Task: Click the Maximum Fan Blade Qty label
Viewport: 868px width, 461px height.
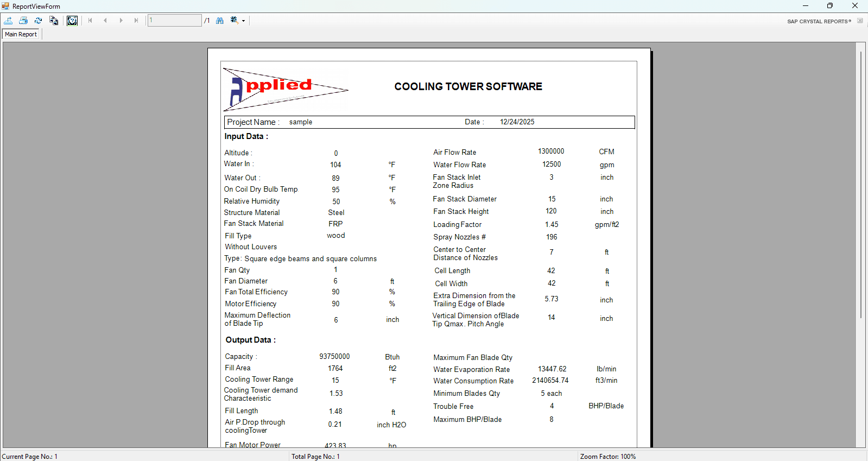Action: point(473,358)
